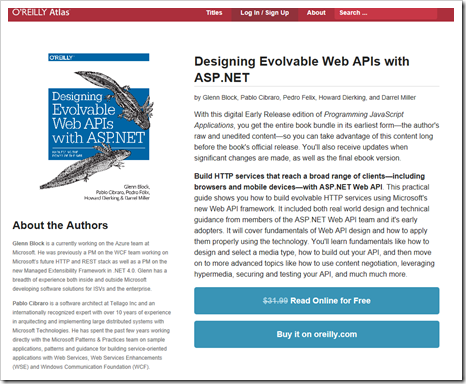This screenshot has height=384, width=466.
Task: Click the 'About the Authors' heading
Action: click(x=60, y=225)
